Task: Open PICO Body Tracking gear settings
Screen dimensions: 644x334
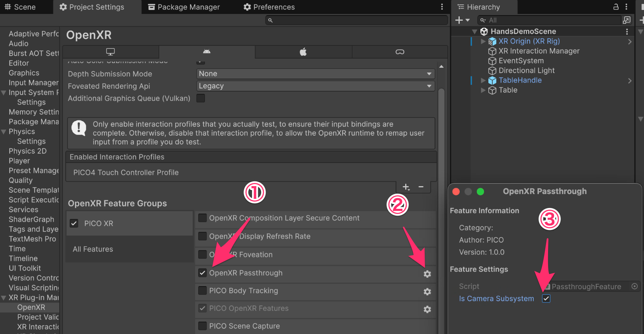Action: point(427,292)
